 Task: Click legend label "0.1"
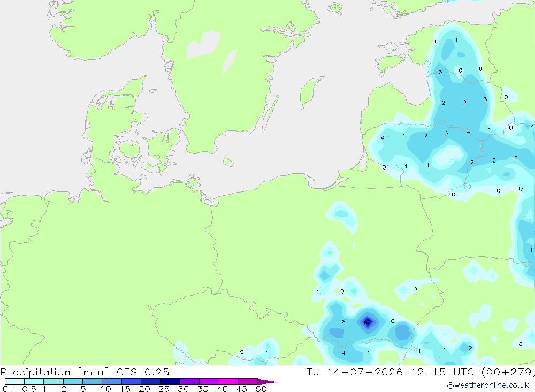click(9, 389)
